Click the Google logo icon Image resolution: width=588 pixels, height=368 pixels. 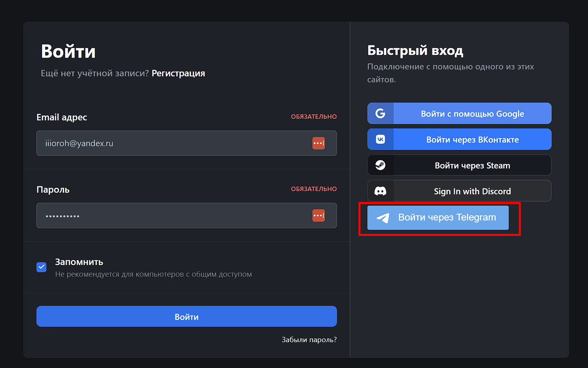[x=380, y=114]
